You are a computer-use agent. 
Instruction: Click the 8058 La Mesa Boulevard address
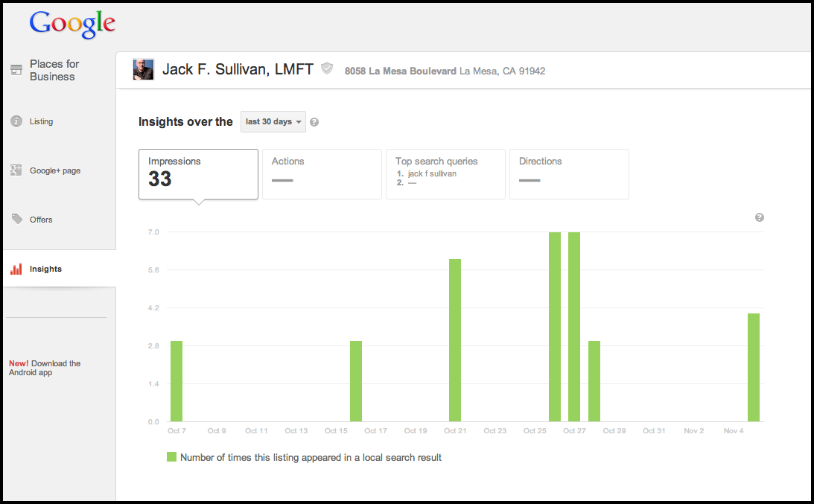pos(445,71)
